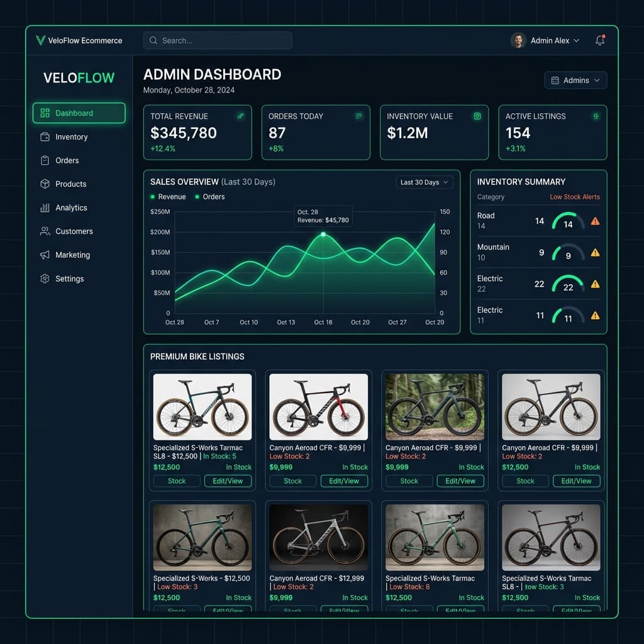This screenshot has width=644, height=644.
Task: Click the Electric 11 warning icon
Action: tap(595, 316)
